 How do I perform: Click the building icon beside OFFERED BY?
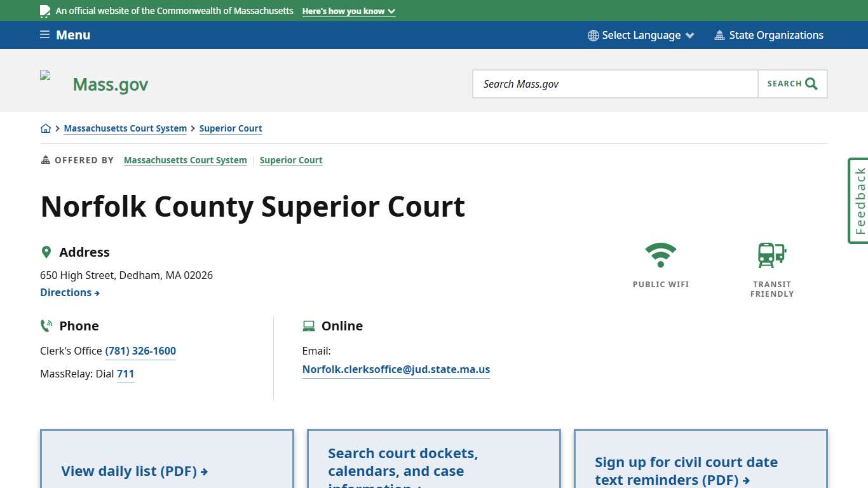tap(44, 159)
